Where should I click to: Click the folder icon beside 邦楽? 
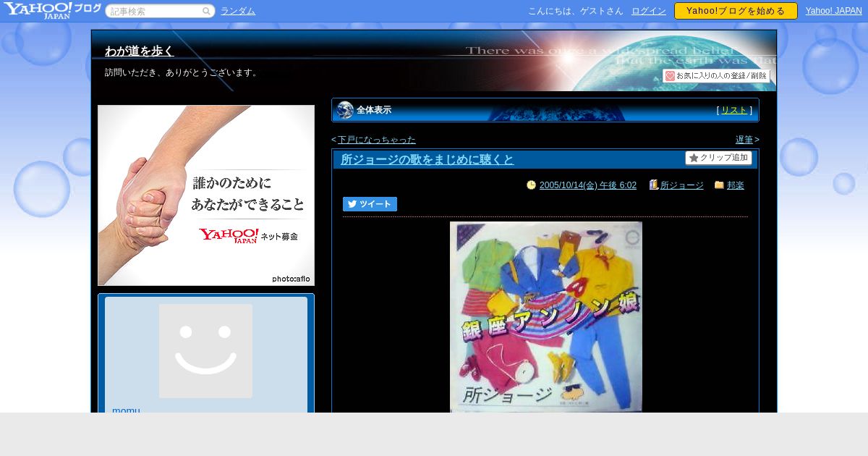[719, 185]
